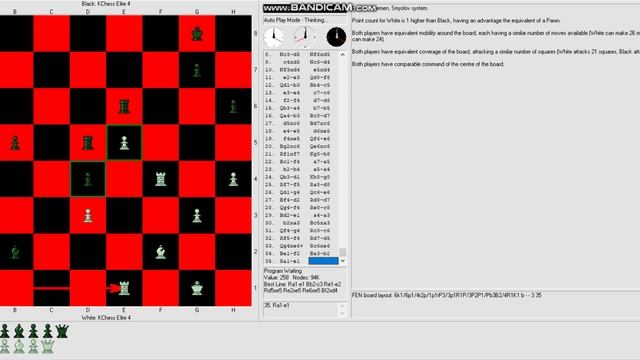Select move '35. Ra1-e1' in the move list
Image resolution: width=640 pixels, height=360 pixels.
(x=289, y=261)
